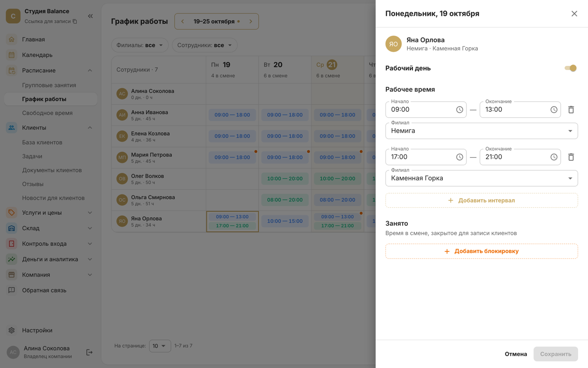The image size is (588, 368).
Task: Click the Студия Balance logo avatar
Action: tap(13, 16)
